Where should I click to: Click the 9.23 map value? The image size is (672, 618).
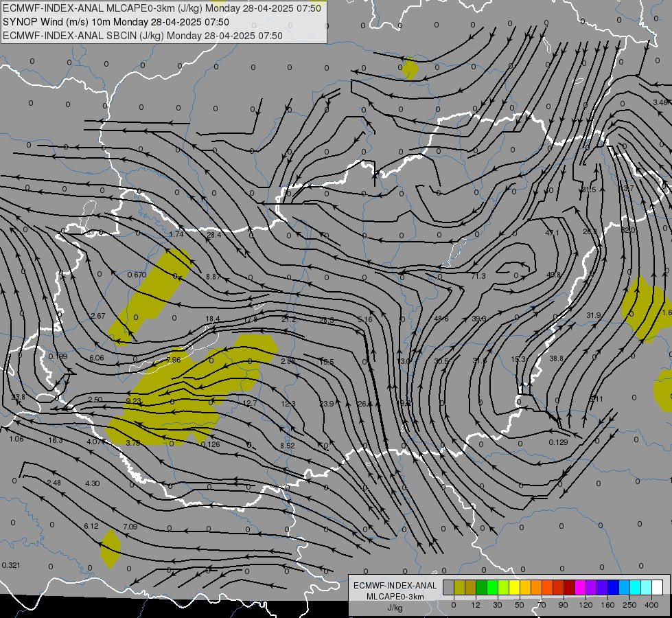coord(134,401)
